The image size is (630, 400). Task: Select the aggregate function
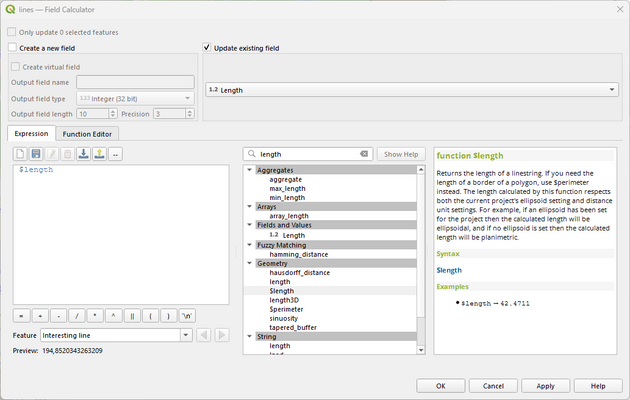pos(286,180)
